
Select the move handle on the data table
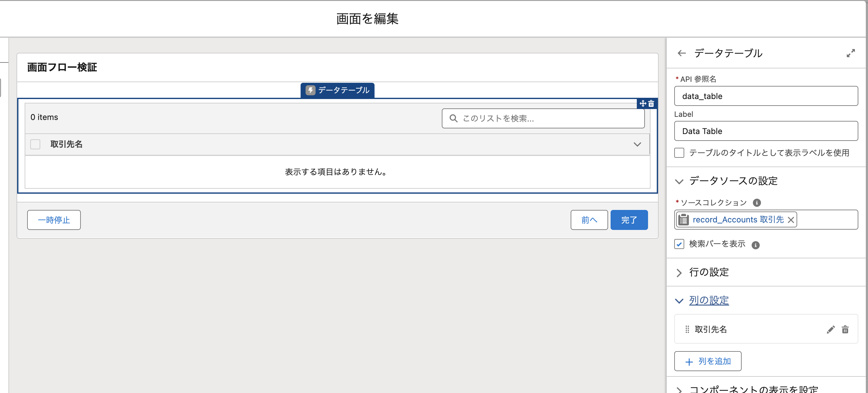[643, 104]
